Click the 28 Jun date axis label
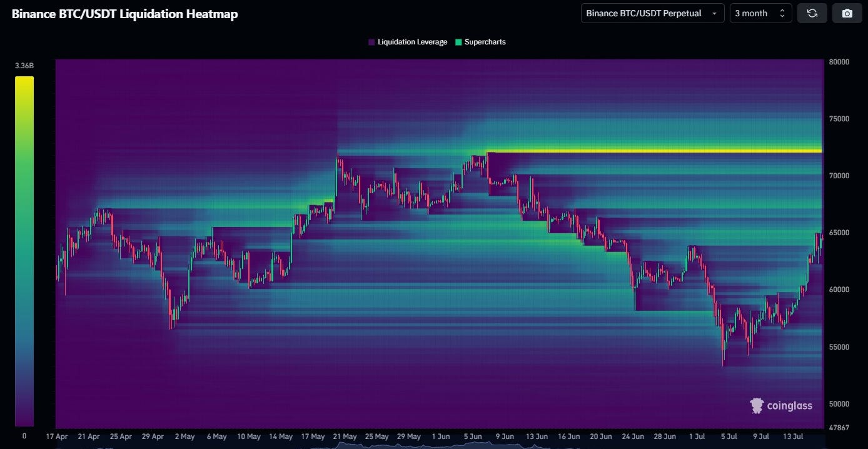Viewport: 868px width, 449px height. pyautogui.click(x=665, y=436)
